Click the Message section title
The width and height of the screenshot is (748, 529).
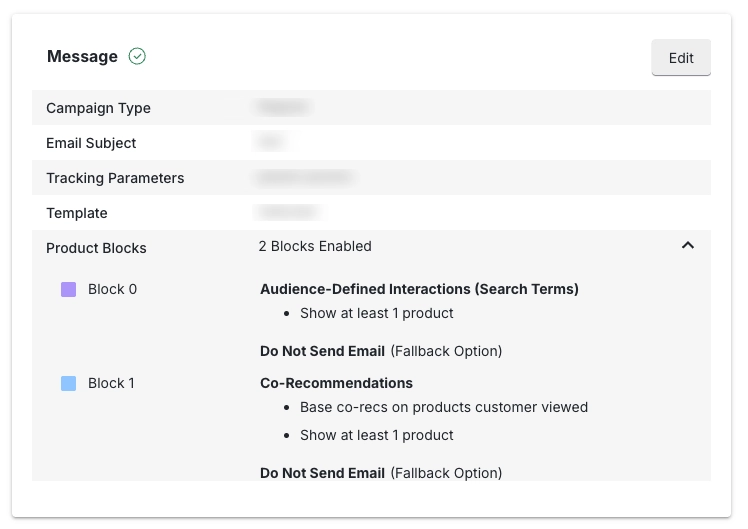(82, 57)
